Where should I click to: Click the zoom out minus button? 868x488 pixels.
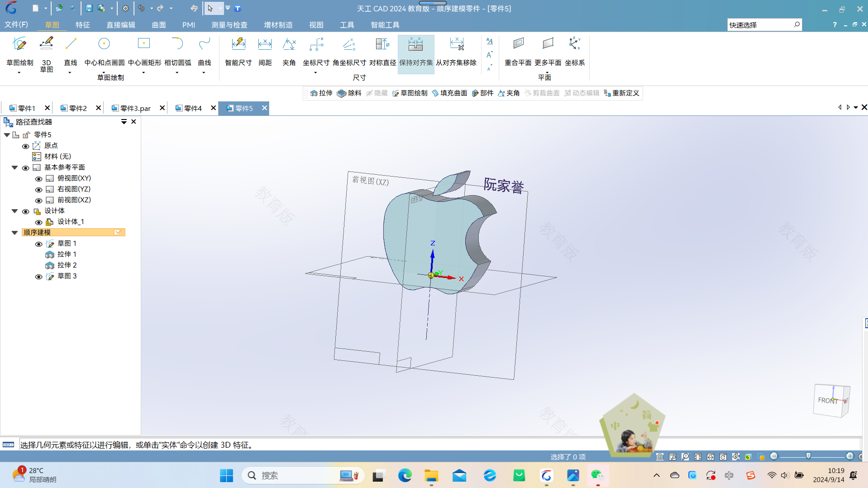(x=774, y=456)
